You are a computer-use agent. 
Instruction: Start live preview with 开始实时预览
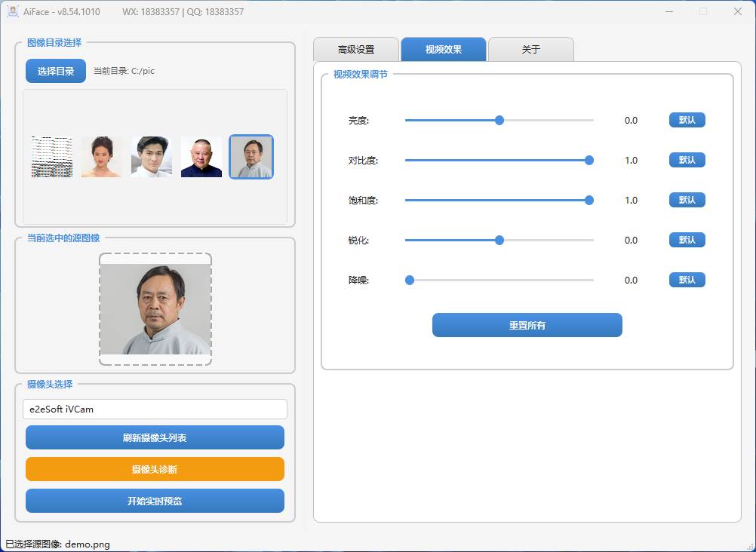tap(155, 500)
